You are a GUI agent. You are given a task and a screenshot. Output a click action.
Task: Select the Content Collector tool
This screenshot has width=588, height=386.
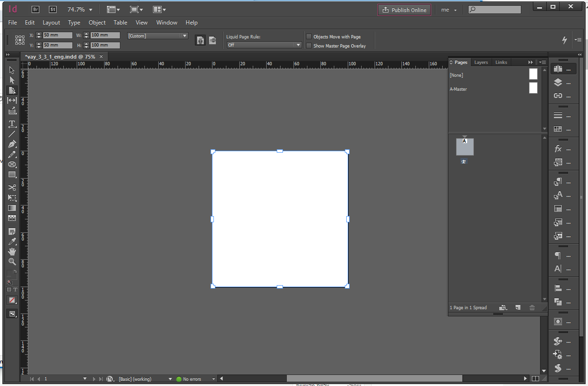(x=12, y=110)
